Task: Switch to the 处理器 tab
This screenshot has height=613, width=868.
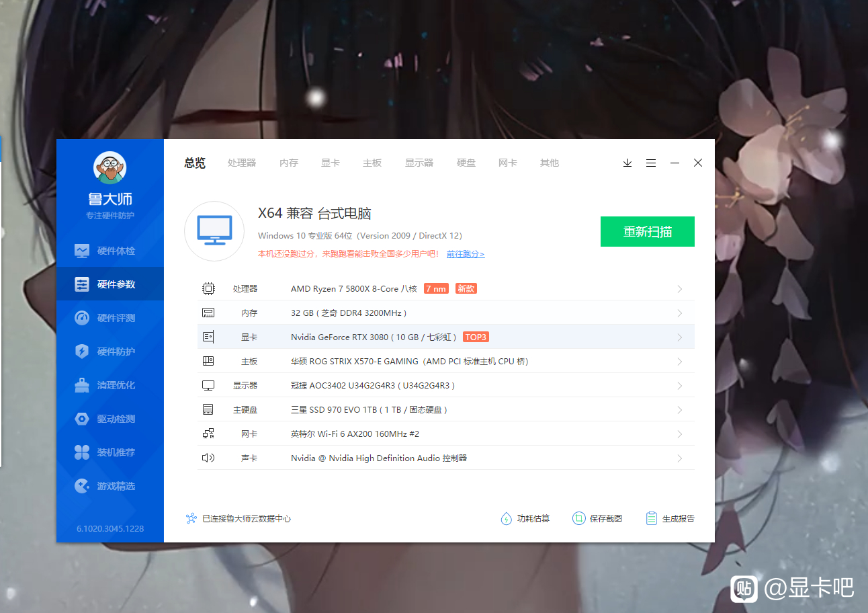Action: [x=242, y=163]
